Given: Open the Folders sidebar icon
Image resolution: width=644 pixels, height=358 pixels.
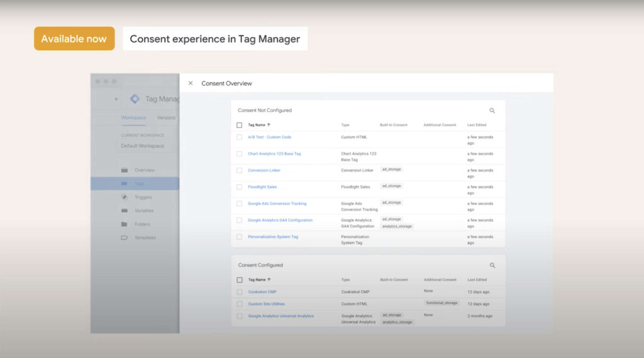Looking at the screenshot, I should tap(125, 224).
